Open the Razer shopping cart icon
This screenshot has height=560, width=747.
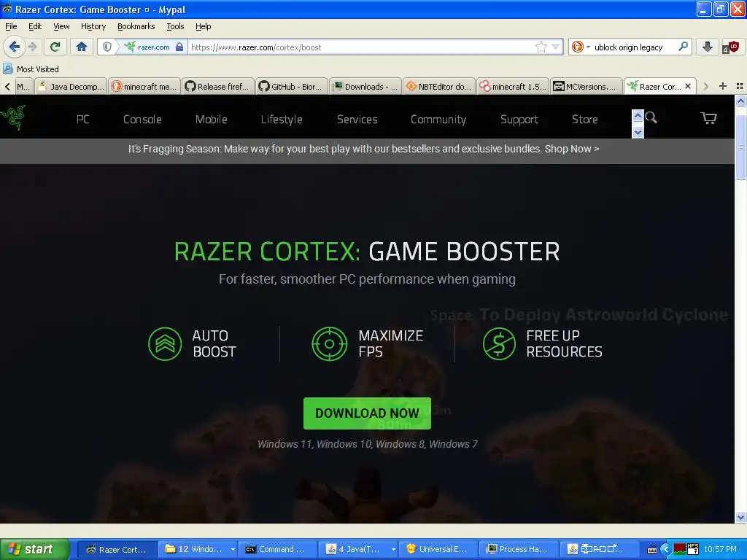tap(708, 117)
